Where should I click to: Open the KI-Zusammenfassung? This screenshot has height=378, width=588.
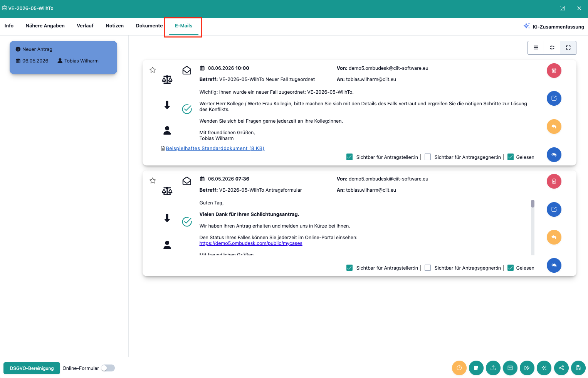(554, 27)
